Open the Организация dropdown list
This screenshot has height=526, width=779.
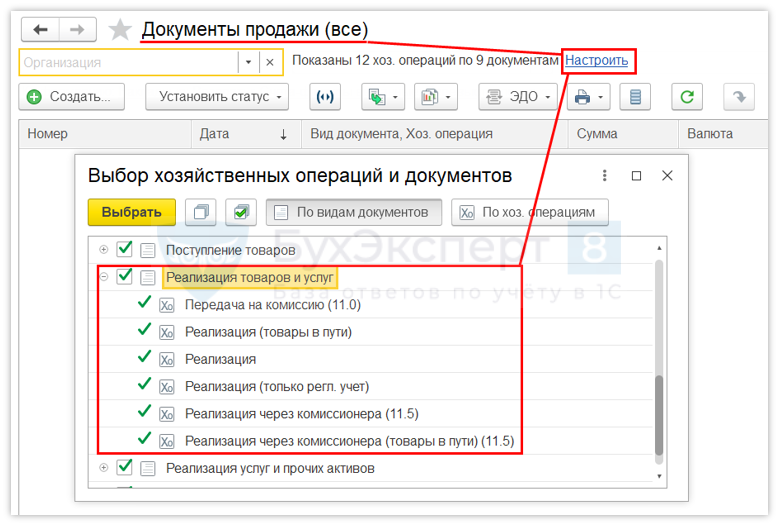coord(248,63)
